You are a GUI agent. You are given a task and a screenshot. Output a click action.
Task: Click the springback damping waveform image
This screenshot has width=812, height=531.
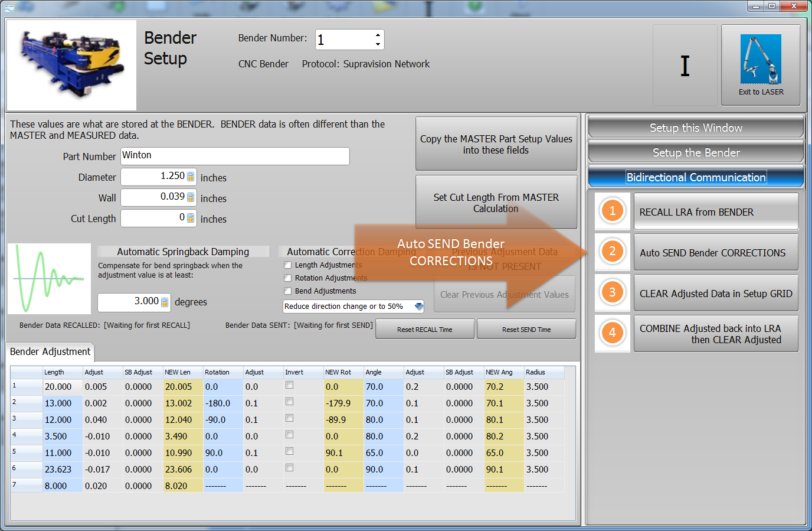pos(50,278)
